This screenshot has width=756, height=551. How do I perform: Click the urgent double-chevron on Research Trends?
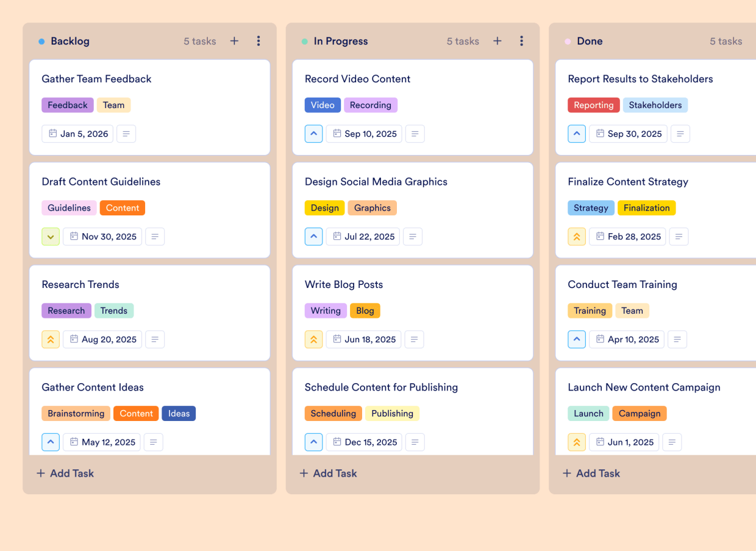point(51,339)
